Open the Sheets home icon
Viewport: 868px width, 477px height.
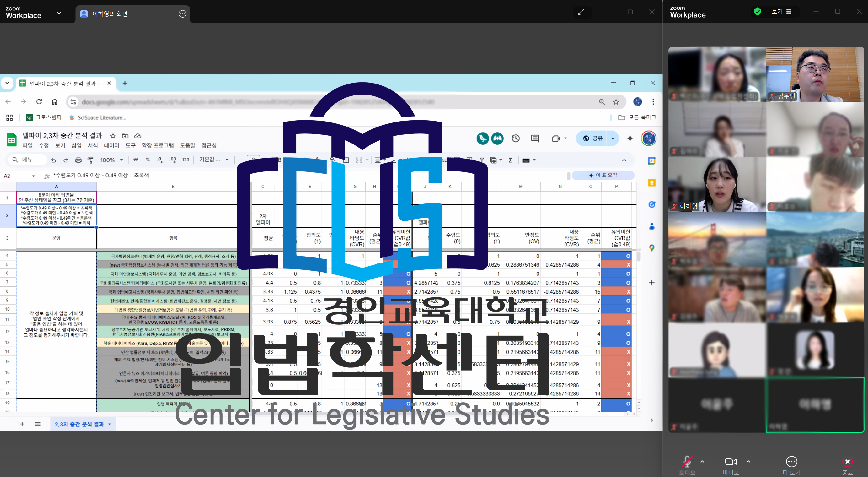(12, 140)
